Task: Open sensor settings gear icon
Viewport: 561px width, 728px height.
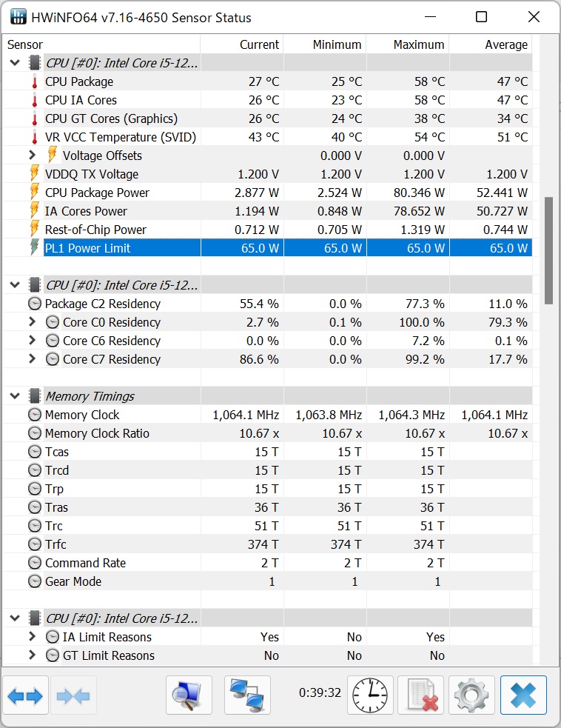Action: coord(472,695)
